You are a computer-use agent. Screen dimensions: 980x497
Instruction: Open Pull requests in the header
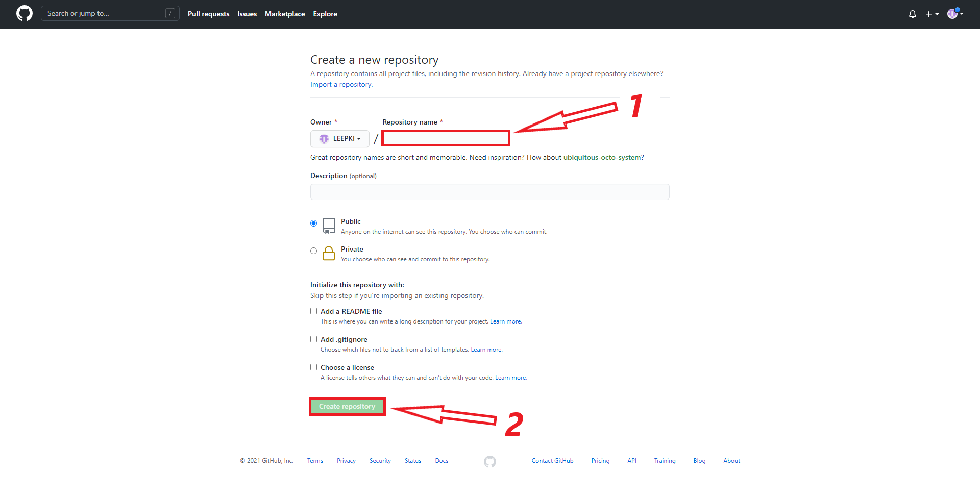pos(208,14)
